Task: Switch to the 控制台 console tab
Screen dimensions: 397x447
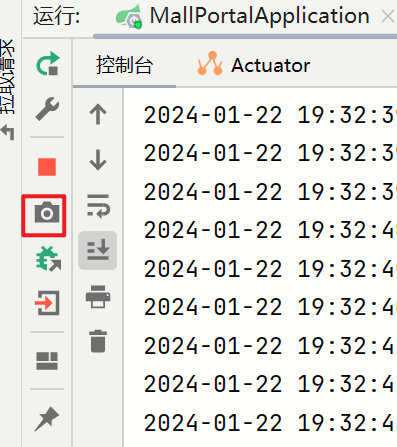Action: (x=124, y=65)
